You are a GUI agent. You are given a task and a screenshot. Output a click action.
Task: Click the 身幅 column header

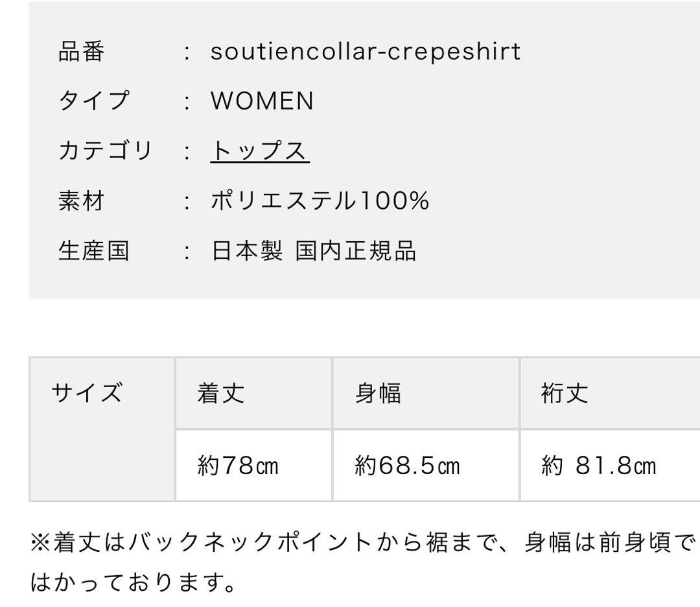(378, 393)
